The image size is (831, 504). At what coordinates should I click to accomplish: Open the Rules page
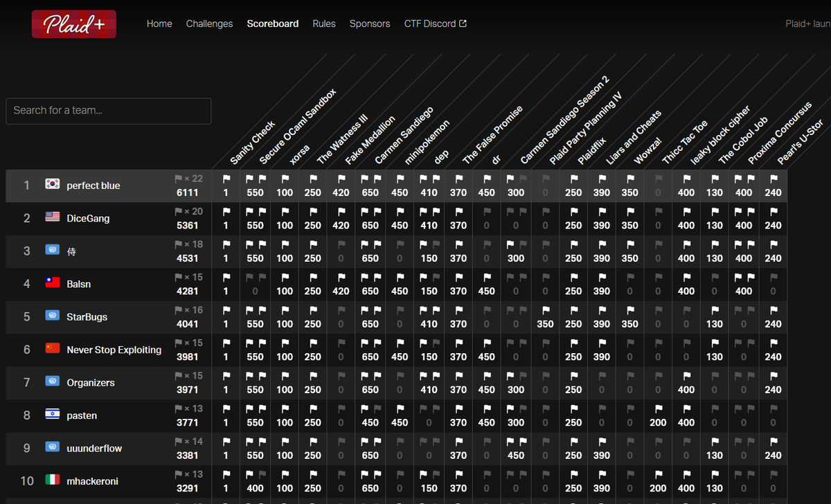(x=324, y=24)
